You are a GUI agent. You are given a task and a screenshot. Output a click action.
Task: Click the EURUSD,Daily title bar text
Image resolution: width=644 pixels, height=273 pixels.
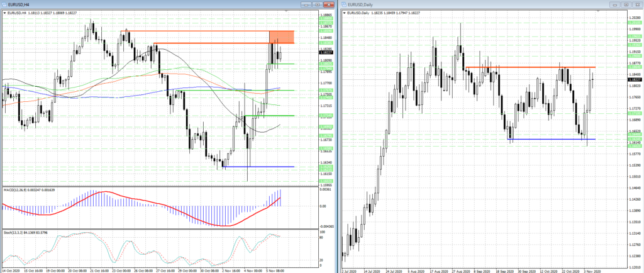click(359, 4)
